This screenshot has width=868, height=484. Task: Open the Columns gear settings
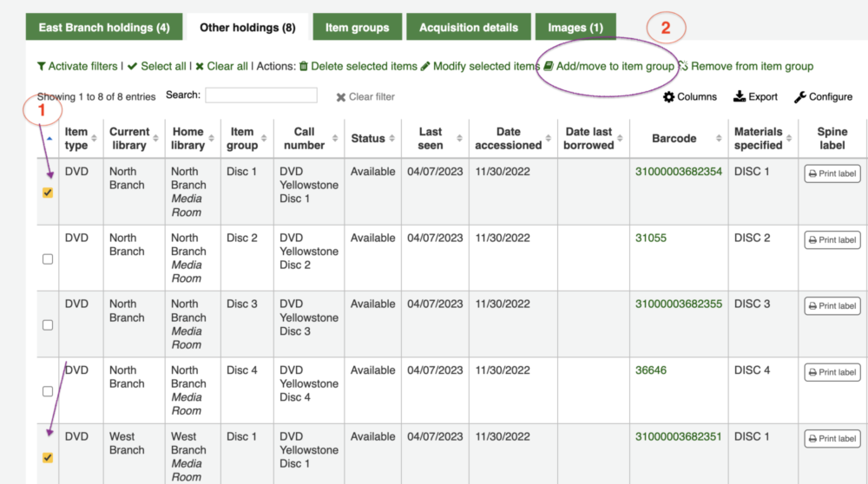(x=668, y=97)
